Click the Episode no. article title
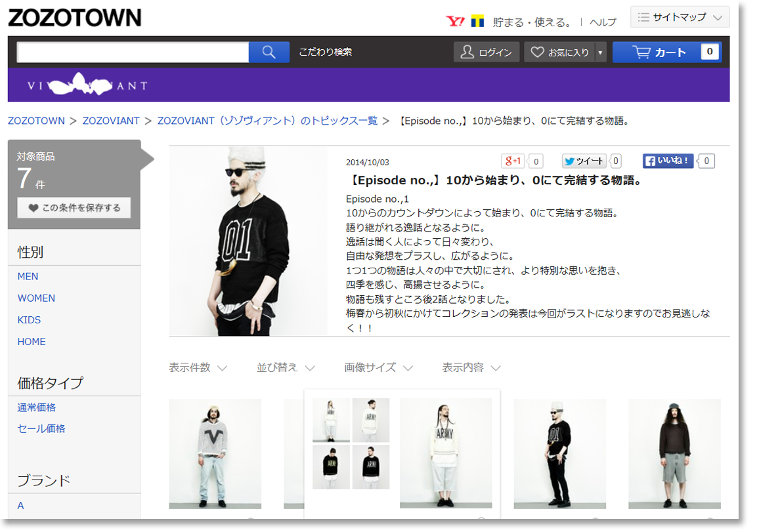This screenshot has width=757, height=532. coord(494,180)
